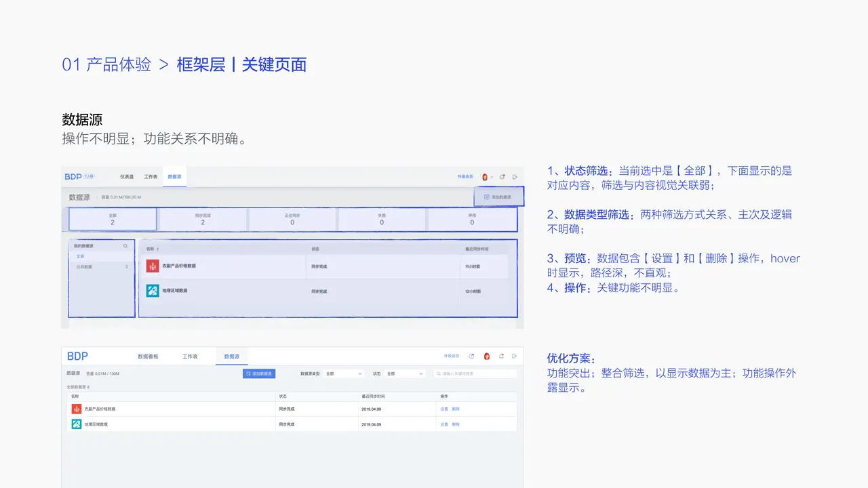
Task: Select the 全部 status card showing 2
Action: tap(113, 219)
